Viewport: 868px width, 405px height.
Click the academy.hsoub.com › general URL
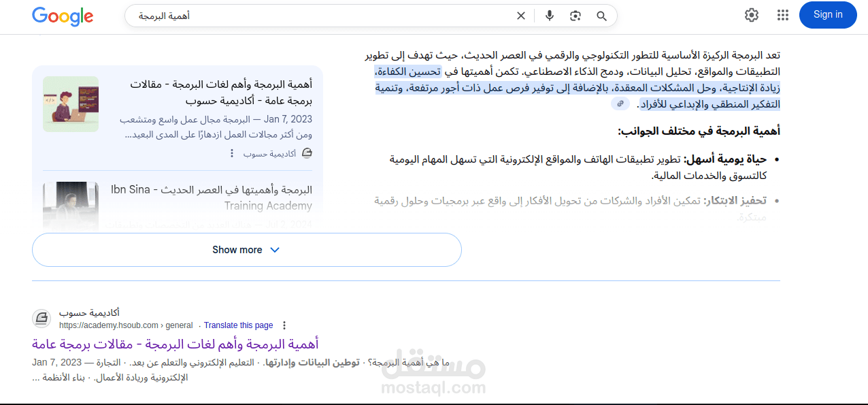tap(126, 325)
